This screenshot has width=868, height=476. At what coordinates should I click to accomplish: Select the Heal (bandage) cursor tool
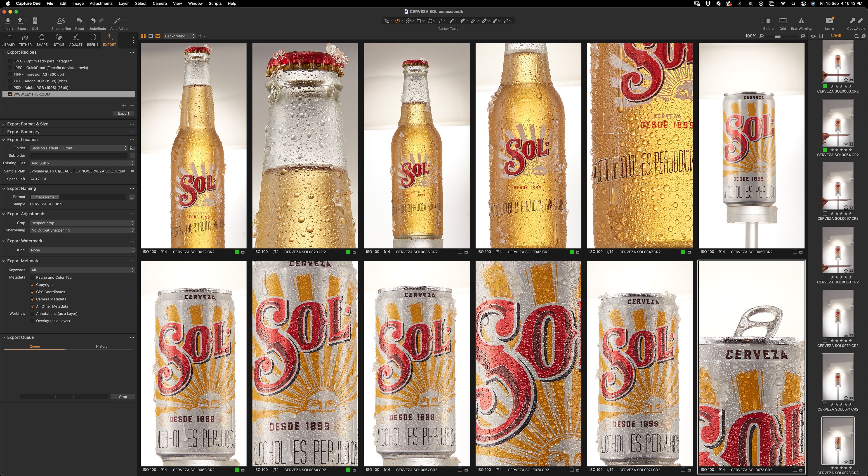click(463, 21)
